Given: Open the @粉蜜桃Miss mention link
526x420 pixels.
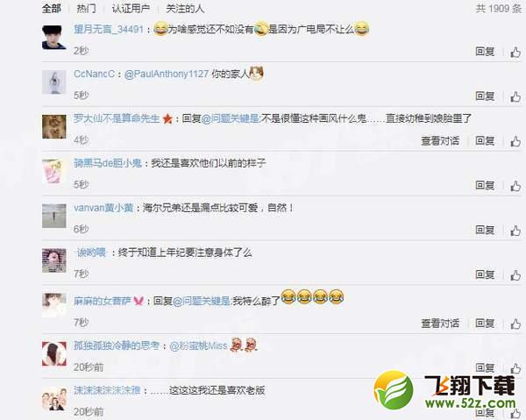Looking at the screenshot, I should point(199,345).
